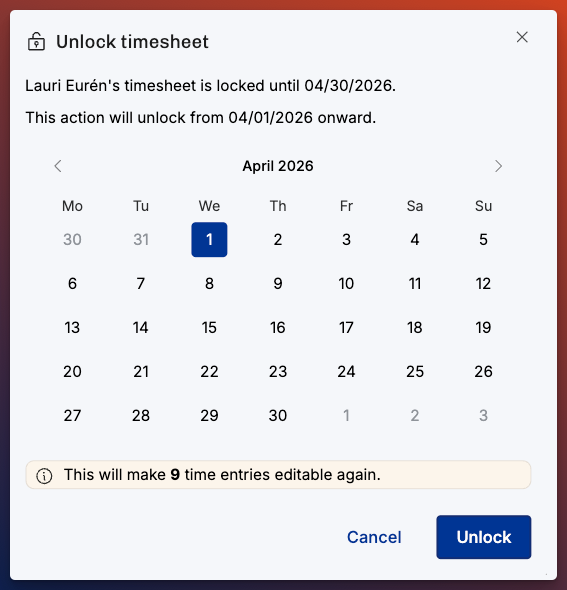Select April 15 in the calendar
Screen dimensions: 567x590
coord(209,328)
